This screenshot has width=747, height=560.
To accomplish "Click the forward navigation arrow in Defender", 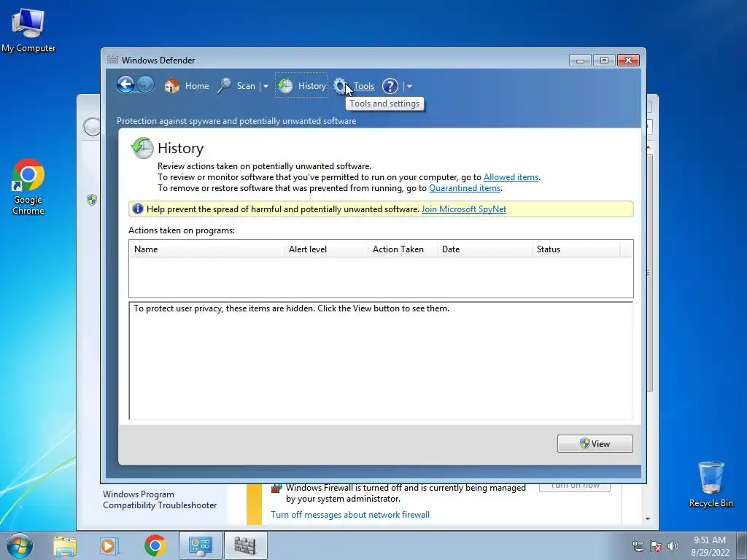I will point(146,85).
